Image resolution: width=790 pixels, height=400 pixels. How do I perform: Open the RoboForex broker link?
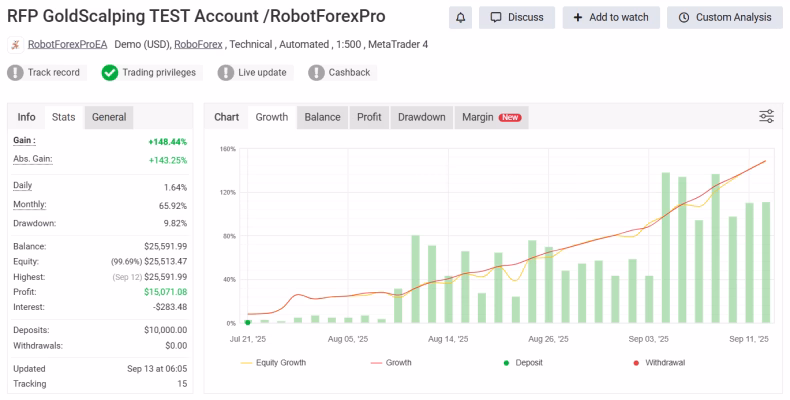[199, 44]
